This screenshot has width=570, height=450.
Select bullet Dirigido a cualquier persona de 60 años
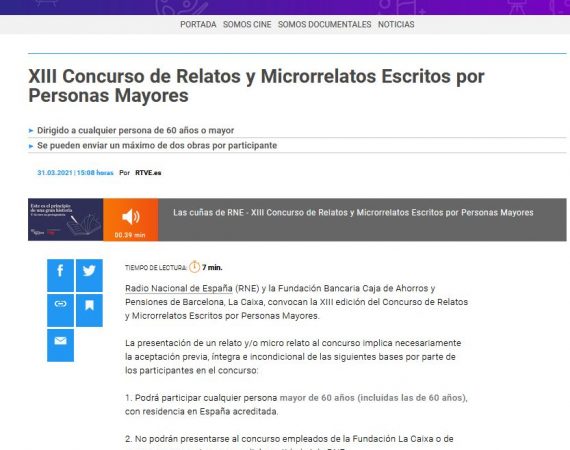tap(136, 130)
